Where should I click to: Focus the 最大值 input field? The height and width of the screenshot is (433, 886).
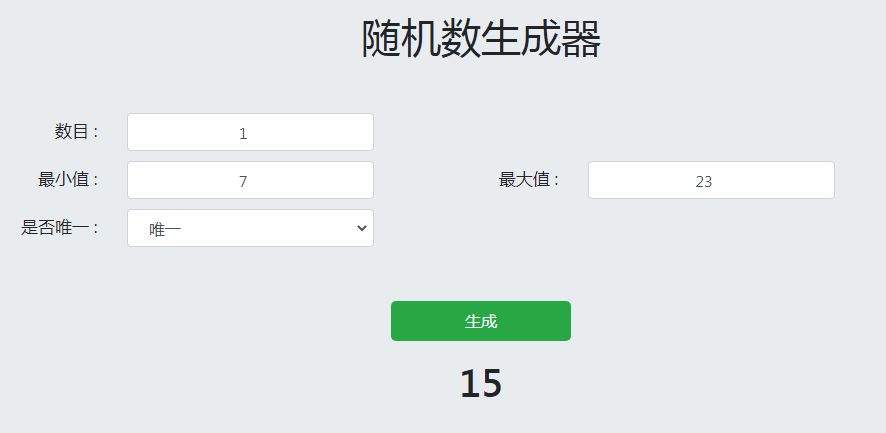point(711,180)
